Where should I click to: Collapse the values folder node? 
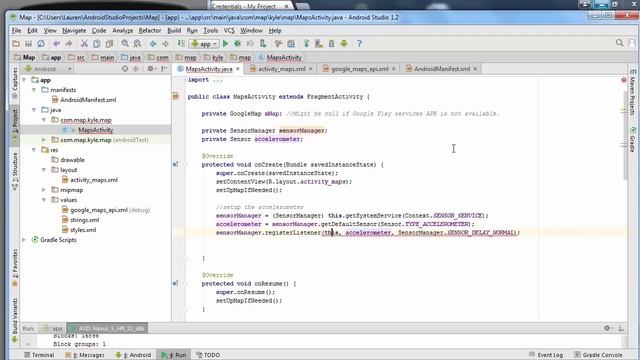[44, 200]
